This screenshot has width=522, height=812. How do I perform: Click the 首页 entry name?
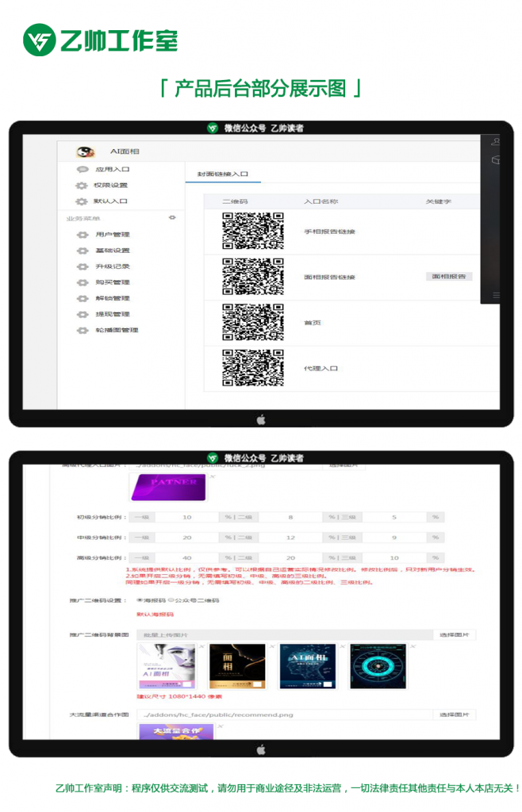pos(313,323)
